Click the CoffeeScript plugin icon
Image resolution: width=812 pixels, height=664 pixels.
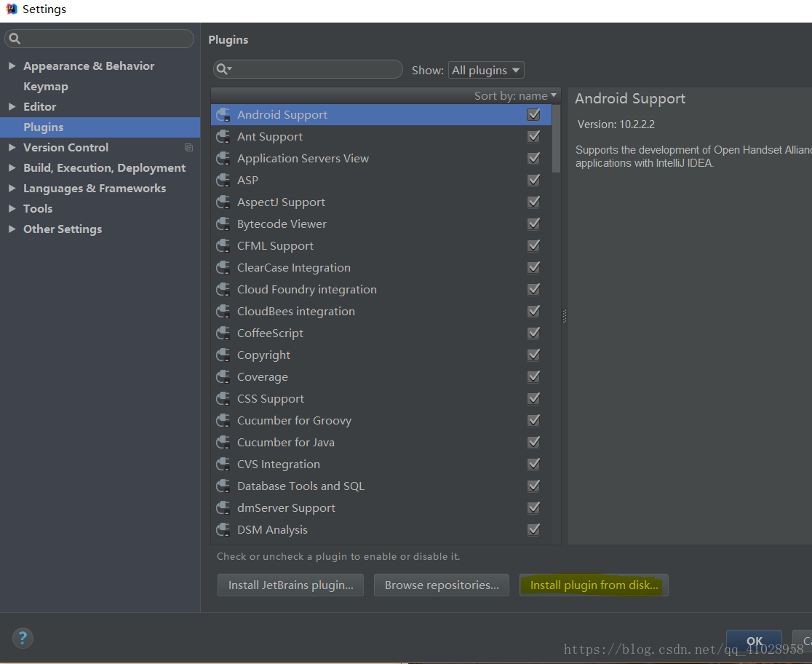point(223,333)
